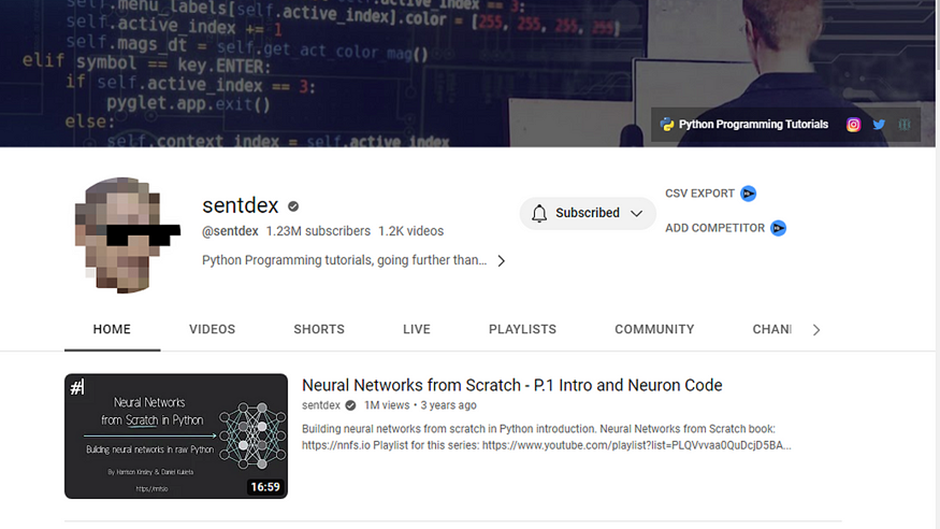Click the blue icon beside CSV EXPORT
Image resolution: width=940 pixels, height=529 pixels.
pos(748,194)
